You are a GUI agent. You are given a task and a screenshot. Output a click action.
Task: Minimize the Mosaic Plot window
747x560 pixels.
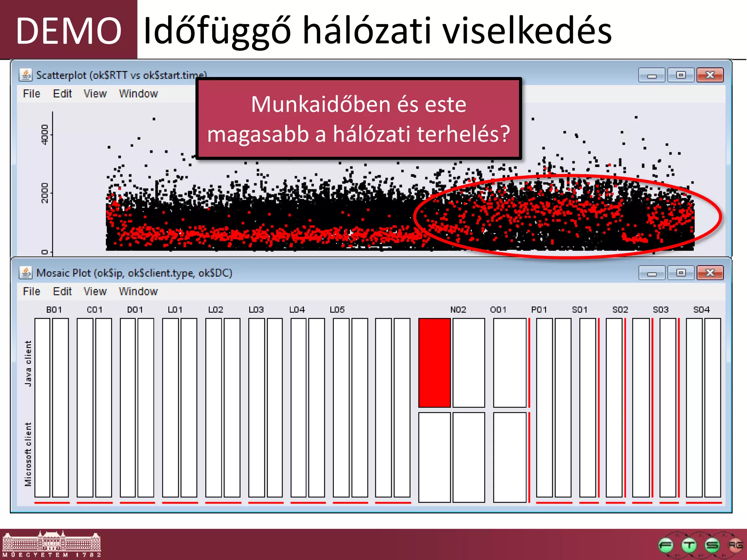pyautogui.click(x=652, y=273)
